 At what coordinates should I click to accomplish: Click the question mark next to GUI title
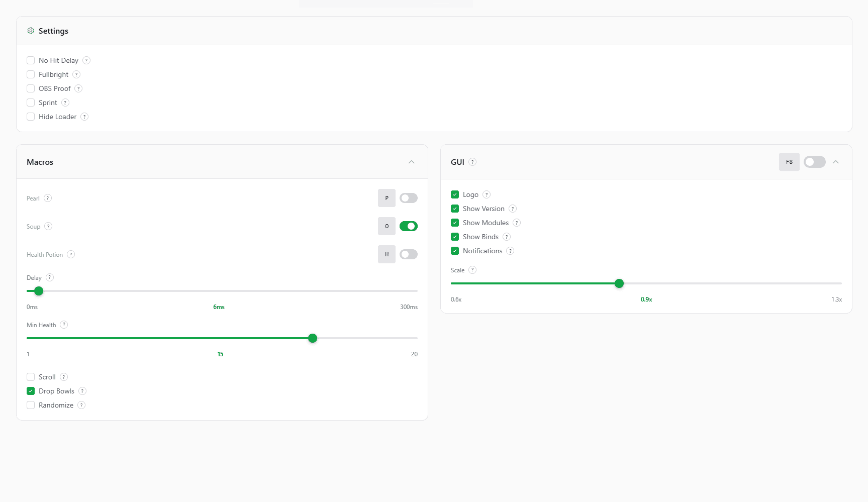472,162
